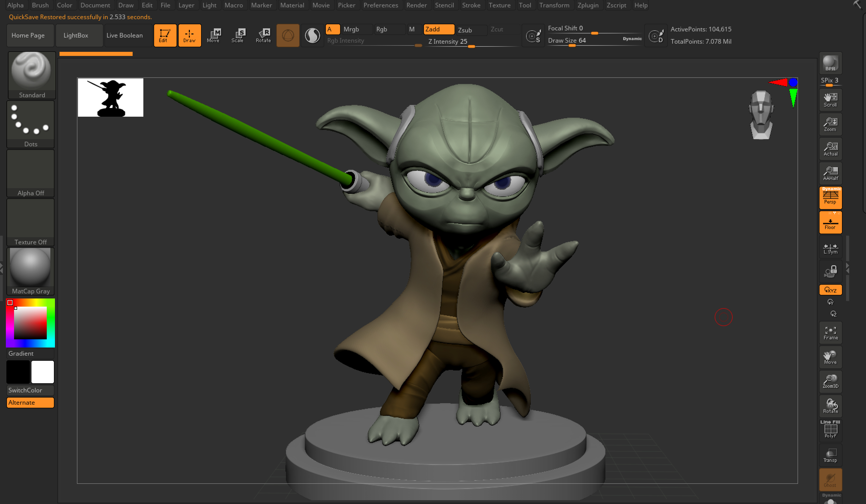Open the Preferences menu
Image resolution: width=866 pixels, height=504 pixels.
point(381,5)
